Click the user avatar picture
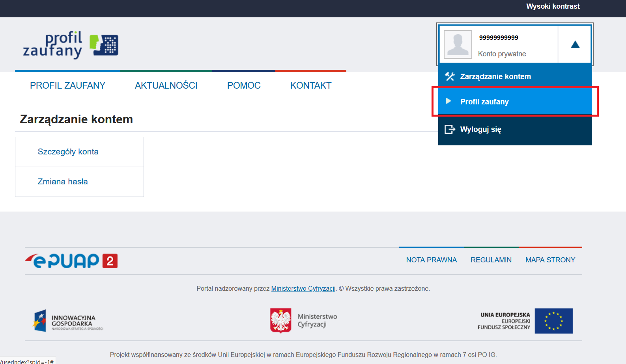Image resolution: width=626 pixels, height=364 pixels. tap(458, 44)
